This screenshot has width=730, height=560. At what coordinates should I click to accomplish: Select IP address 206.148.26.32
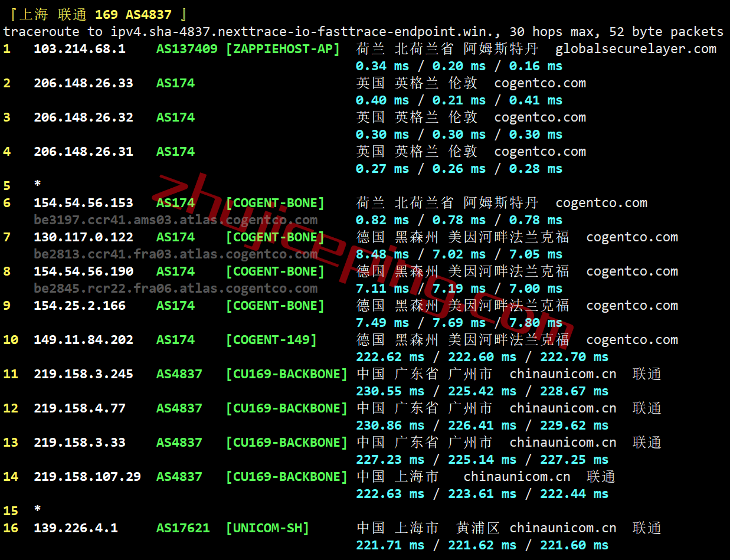pyautogui.click(x=83, y=117)
